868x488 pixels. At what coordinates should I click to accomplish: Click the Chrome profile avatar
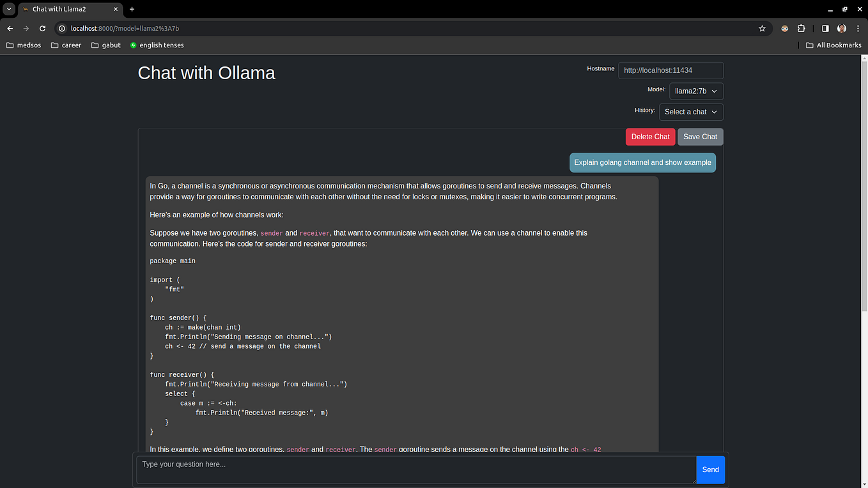point(841,28)
